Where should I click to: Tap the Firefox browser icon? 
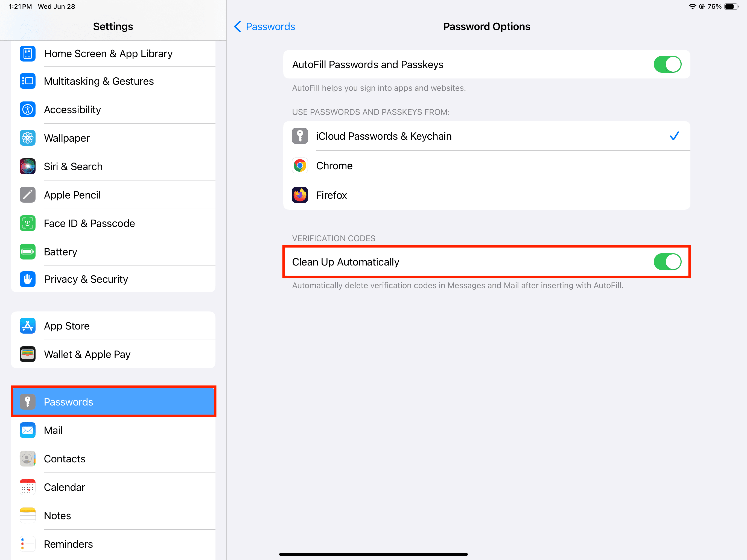[x=300, y=195]
